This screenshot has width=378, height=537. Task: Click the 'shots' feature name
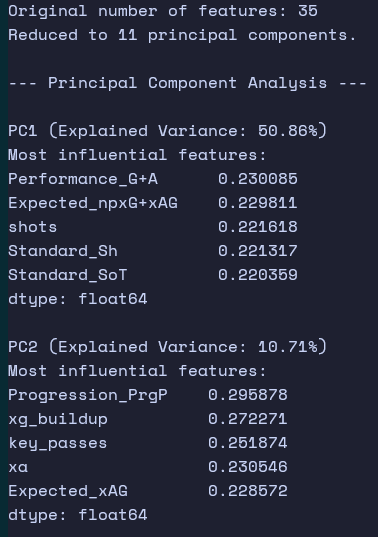33,227
